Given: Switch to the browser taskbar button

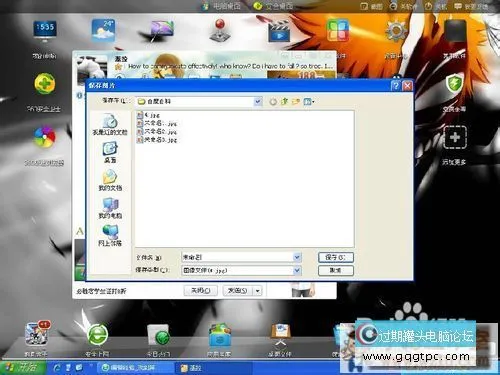Looking at the screenshot, I should click(x=135, y=368).
